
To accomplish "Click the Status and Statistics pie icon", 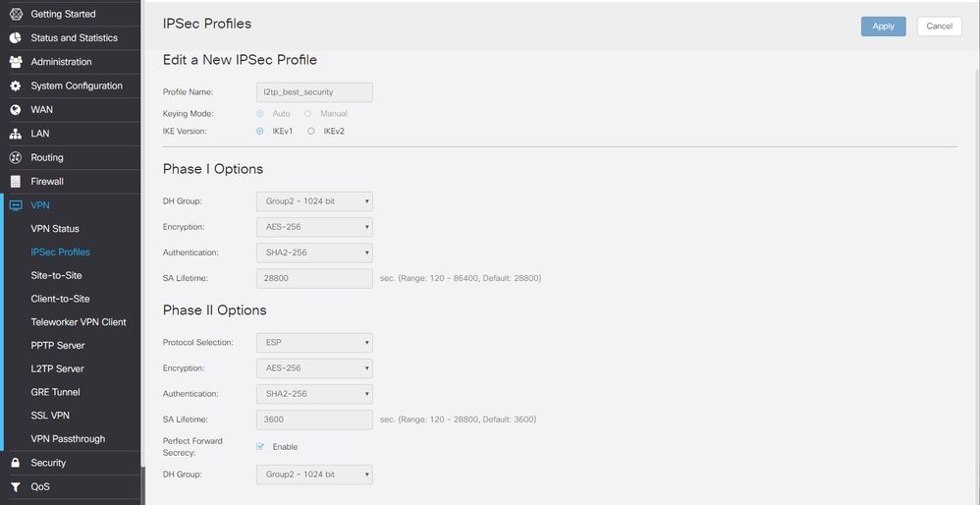I will (x=15, y=38).
